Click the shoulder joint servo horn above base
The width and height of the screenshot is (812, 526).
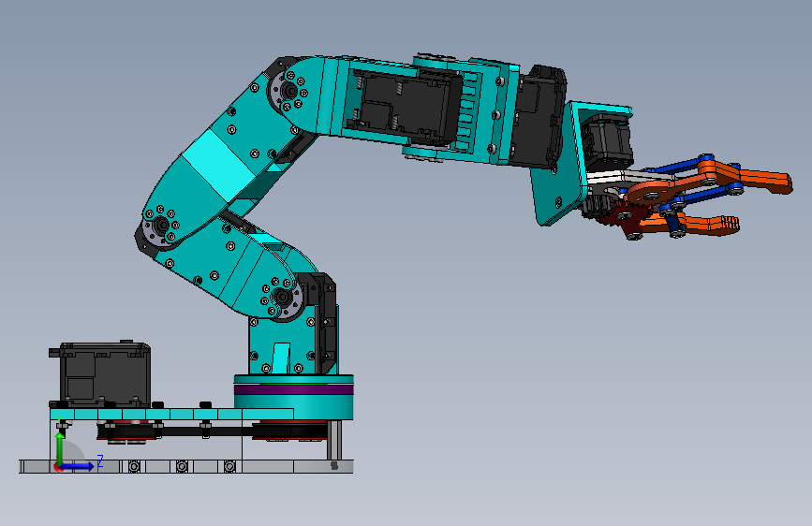point(283,298)
